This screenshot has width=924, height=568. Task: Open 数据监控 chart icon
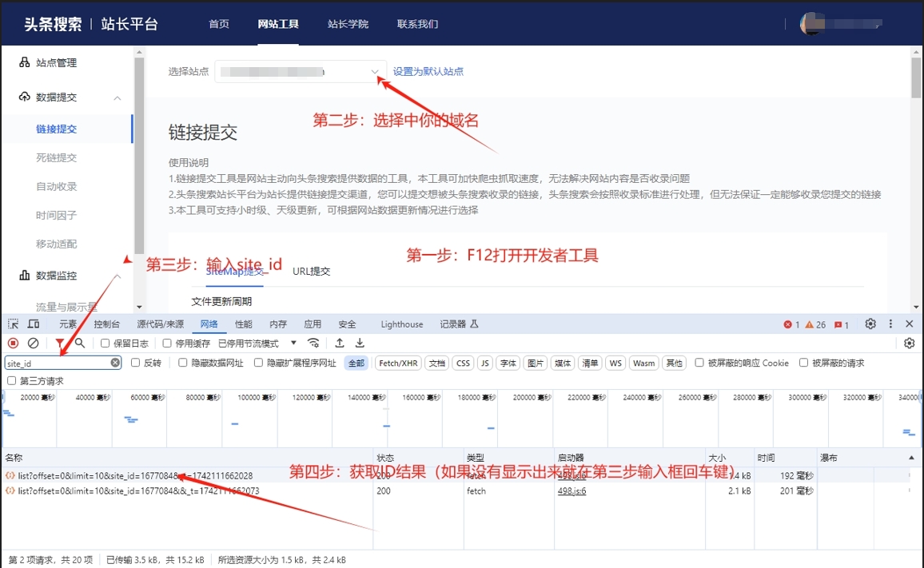click(24, 275)
